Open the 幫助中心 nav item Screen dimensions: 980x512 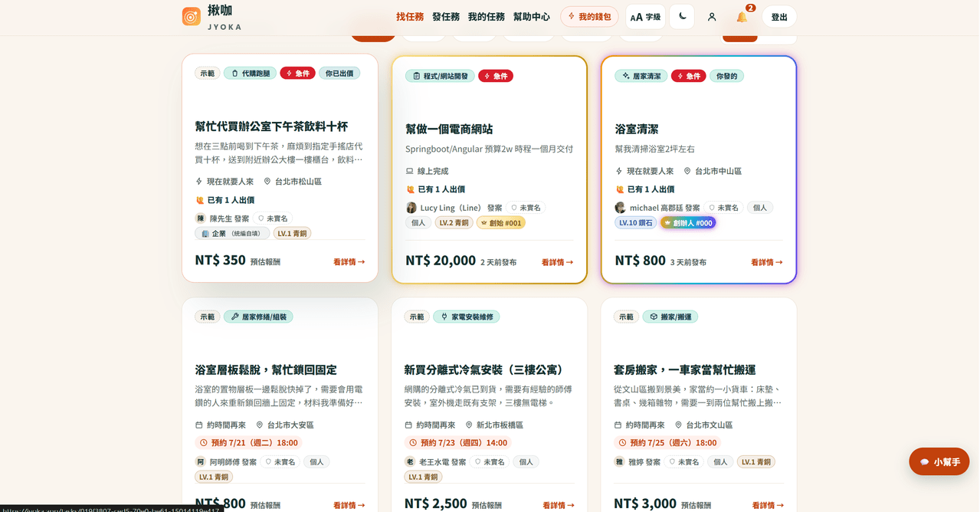(532, 16)
